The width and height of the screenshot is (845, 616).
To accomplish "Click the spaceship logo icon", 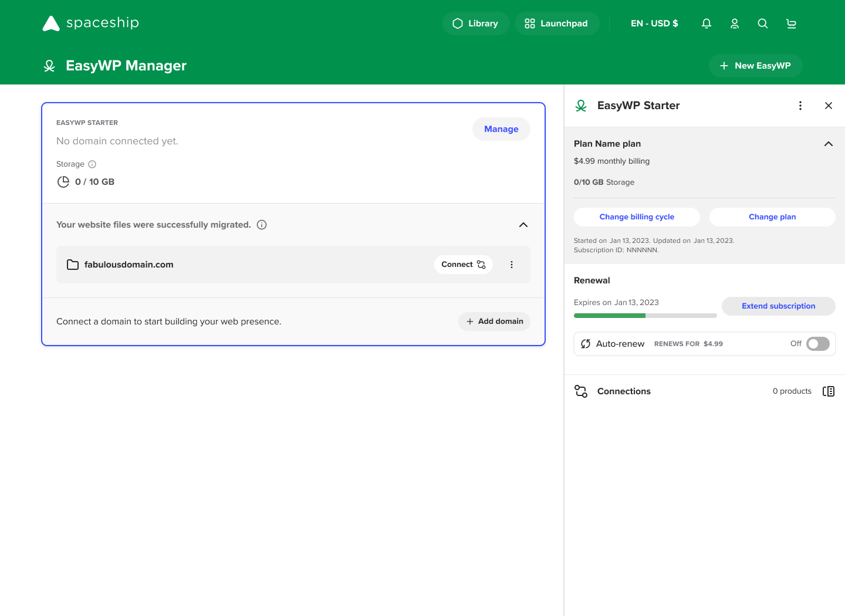I will coord(52,23).
